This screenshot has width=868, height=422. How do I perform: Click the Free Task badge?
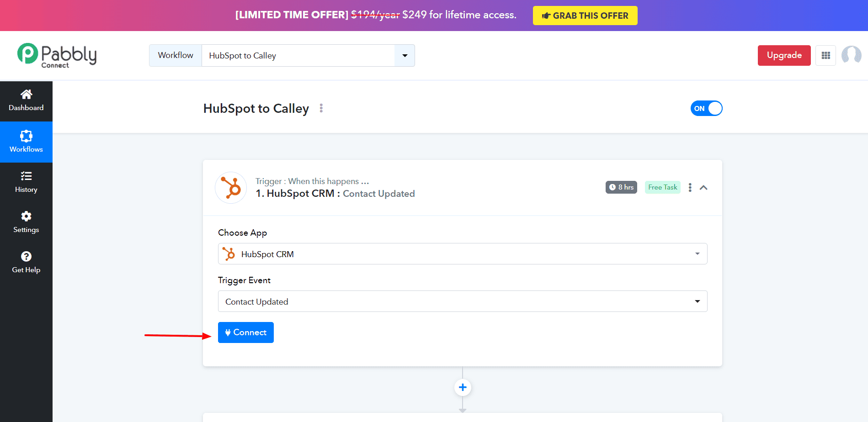pyautogui.click(x=662, y=187)
